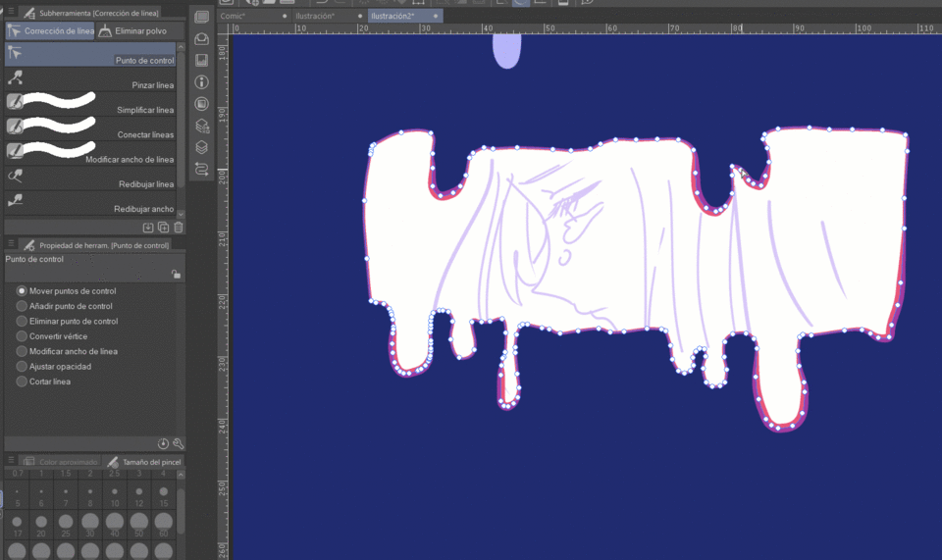Click import subtool icon below subtool list
The width and height of the screenshot is (942, 560).
click(x=148, y=227)
